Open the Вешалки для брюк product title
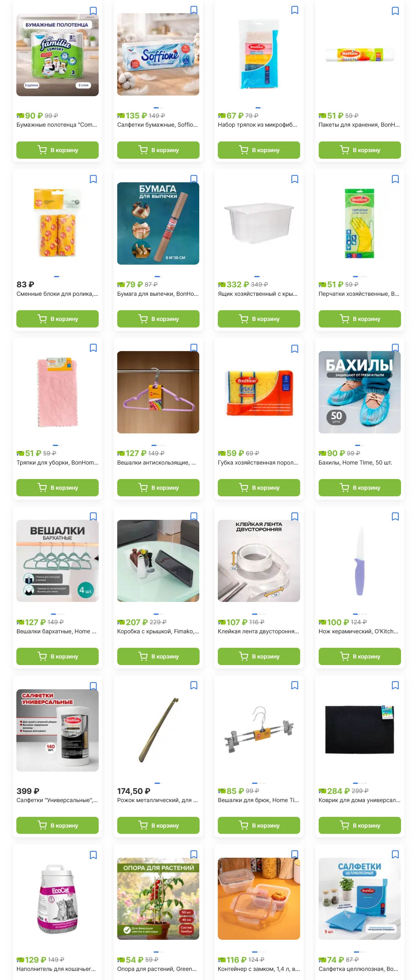 pyautogui.click(x=258, y=800)
